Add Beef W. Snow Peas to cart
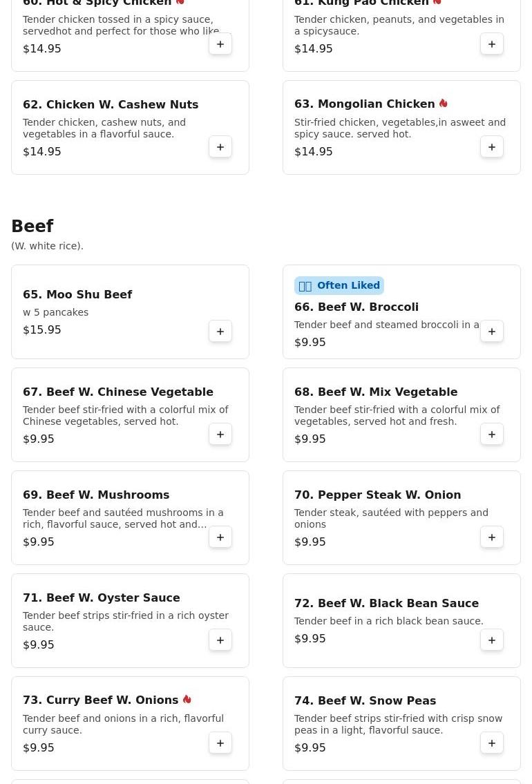 [492, 743]
